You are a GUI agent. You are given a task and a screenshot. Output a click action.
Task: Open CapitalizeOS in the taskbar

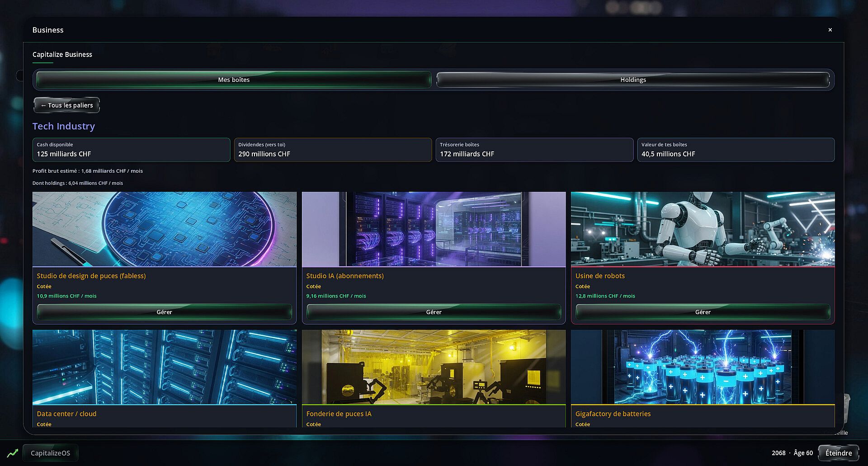[50, 453]
